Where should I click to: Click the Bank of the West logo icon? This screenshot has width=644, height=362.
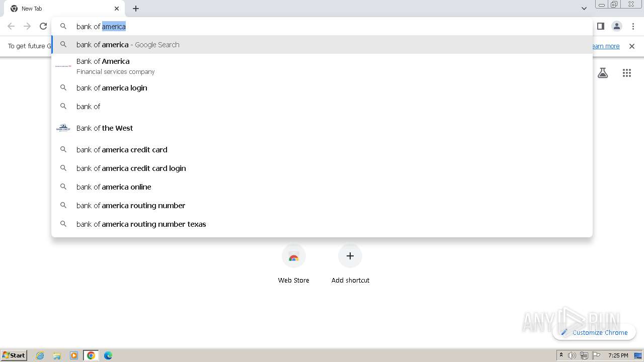click(63, 128)
